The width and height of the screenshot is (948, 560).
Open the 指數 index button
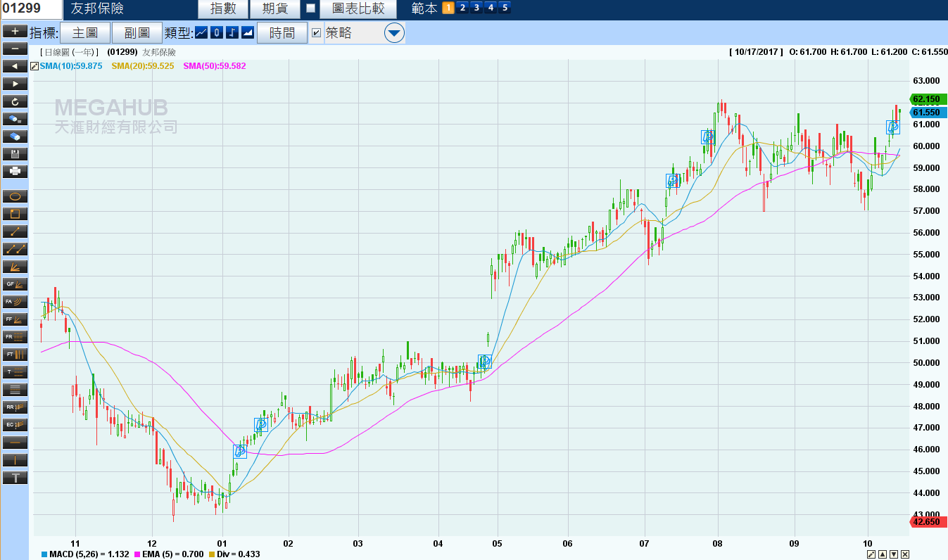[222, 8]
